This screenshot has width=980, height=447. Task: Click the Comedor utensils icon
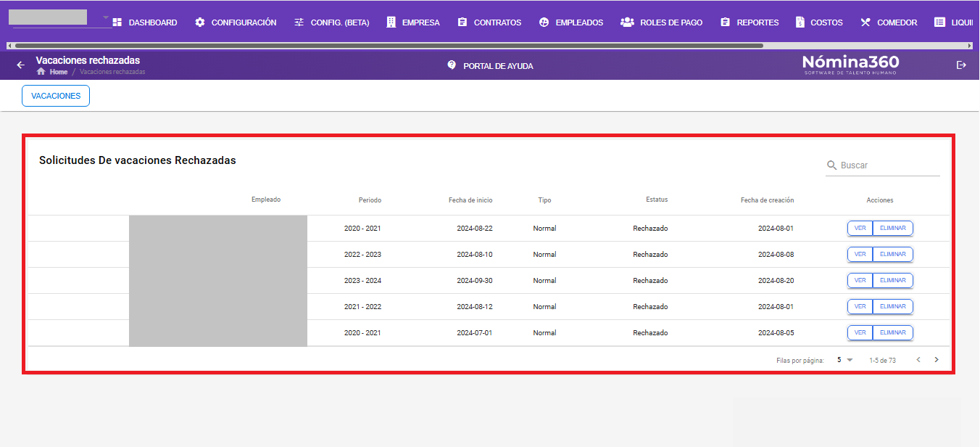pos(865,22)
